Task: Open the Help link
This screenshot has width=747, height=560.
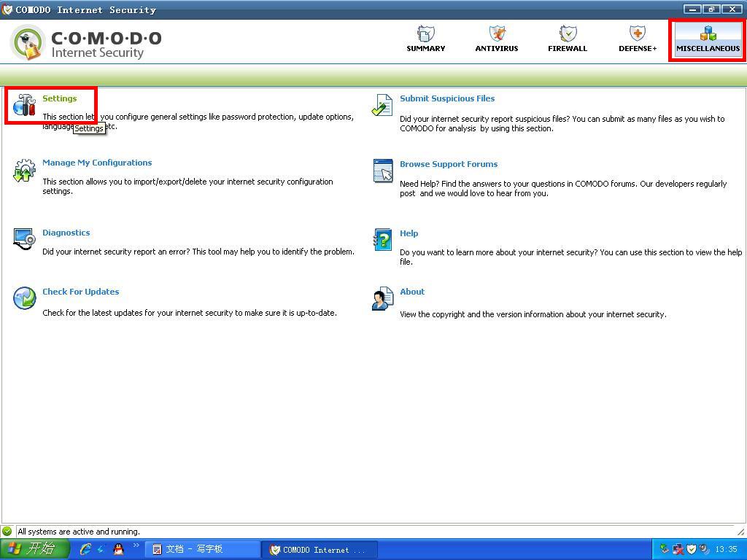Action: 409,233
